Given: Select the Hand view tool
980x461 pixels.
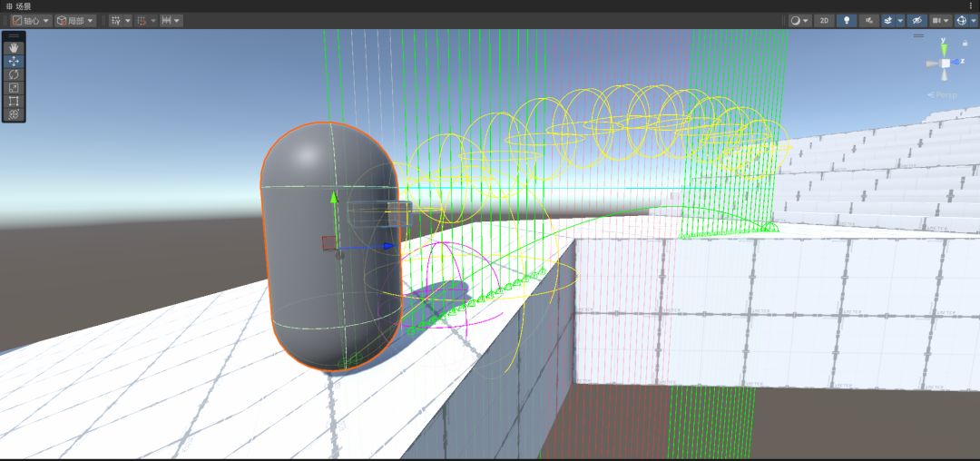Looking at the screenshot, I should point(14,48).
